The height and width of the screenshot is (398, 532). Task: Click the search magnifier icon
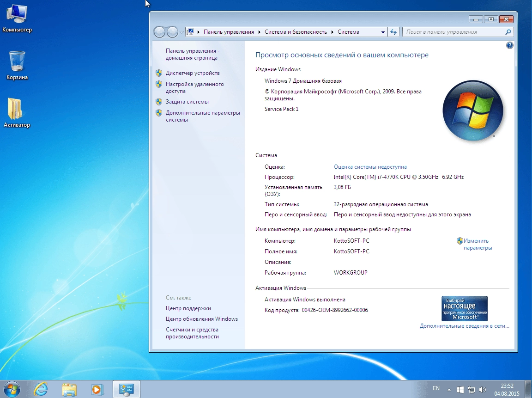508,32
